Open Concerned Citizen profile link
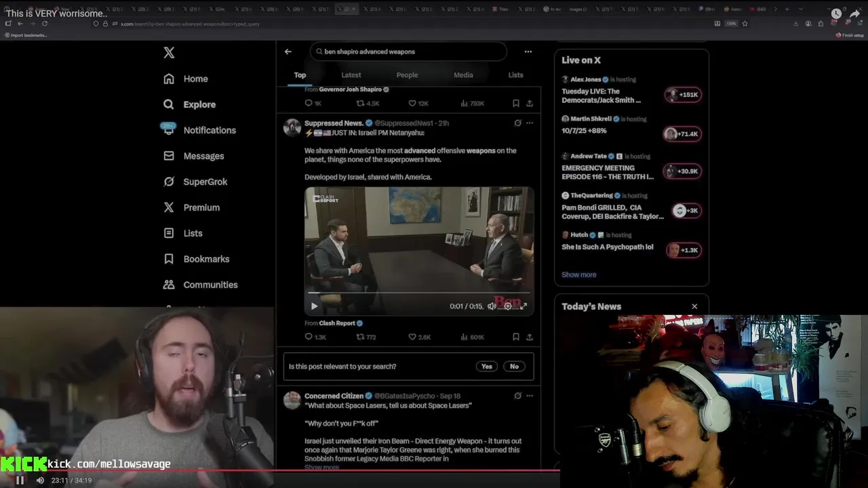The width and height of the screenshot is (868, 488). click(334, 396)
